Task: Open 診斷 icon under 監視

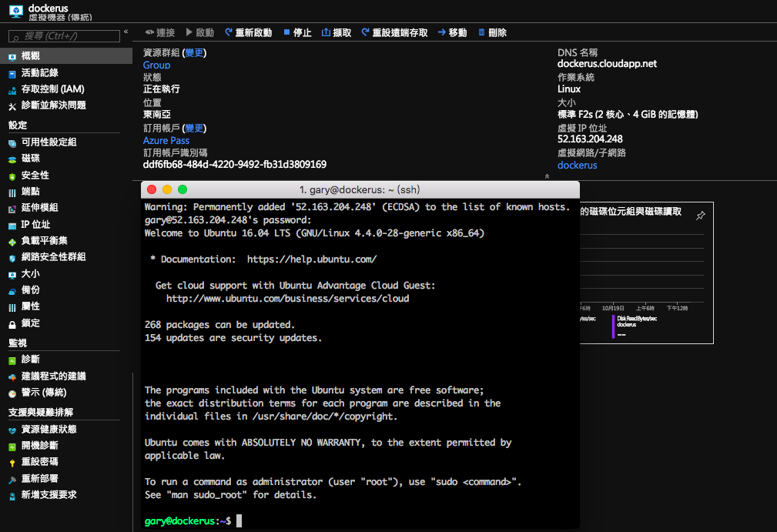Action: point(12,360)
